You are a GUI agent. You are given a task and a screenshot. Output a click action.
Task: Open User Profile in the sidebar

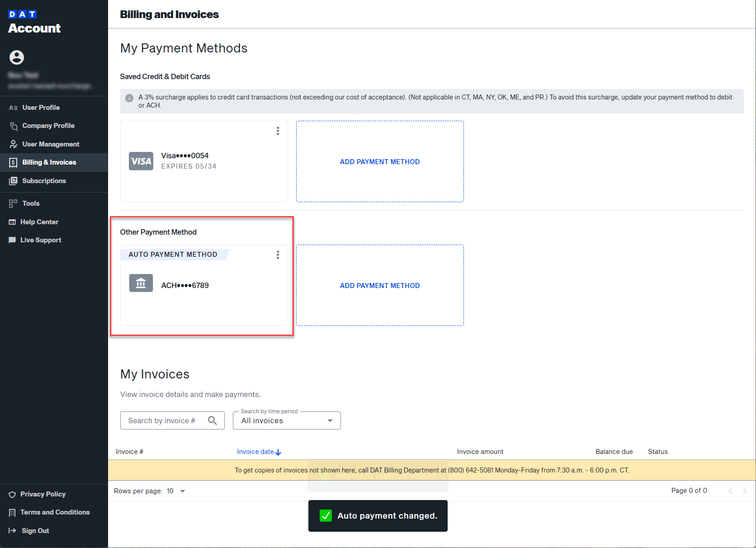click(54, 108)
